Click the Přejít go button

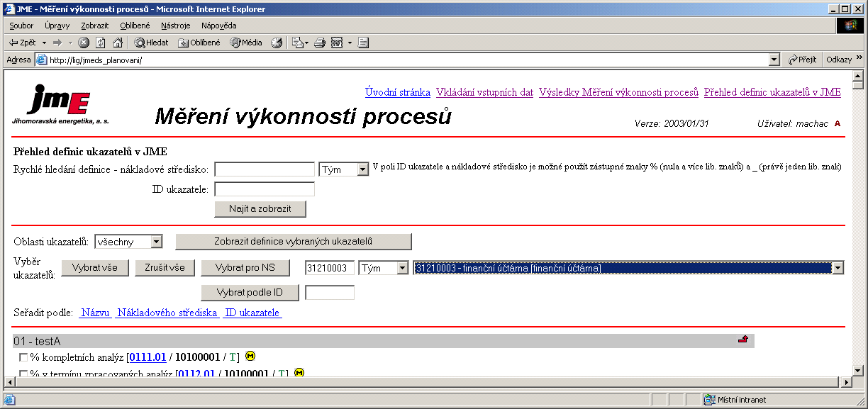click(803, 60)
